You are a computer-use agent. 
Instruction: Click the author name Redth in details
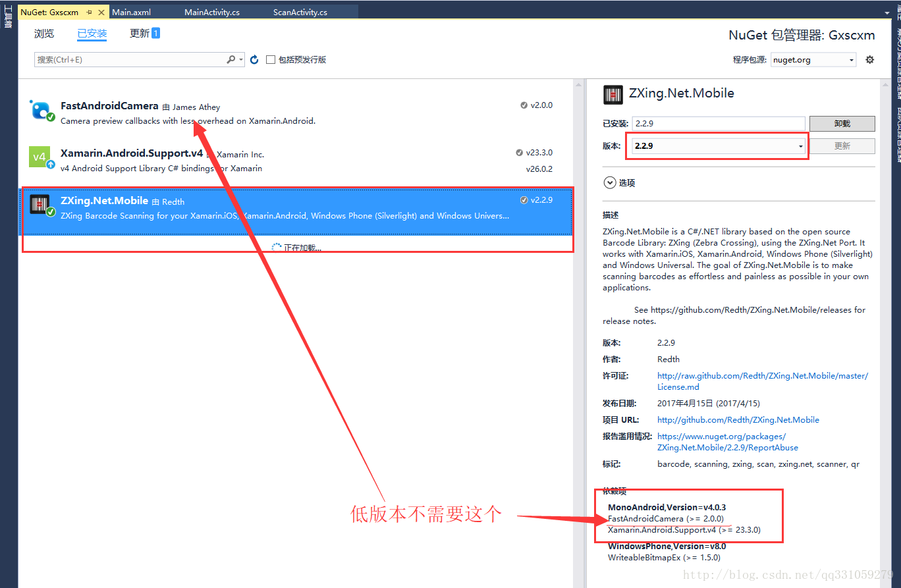pos(669,360)
